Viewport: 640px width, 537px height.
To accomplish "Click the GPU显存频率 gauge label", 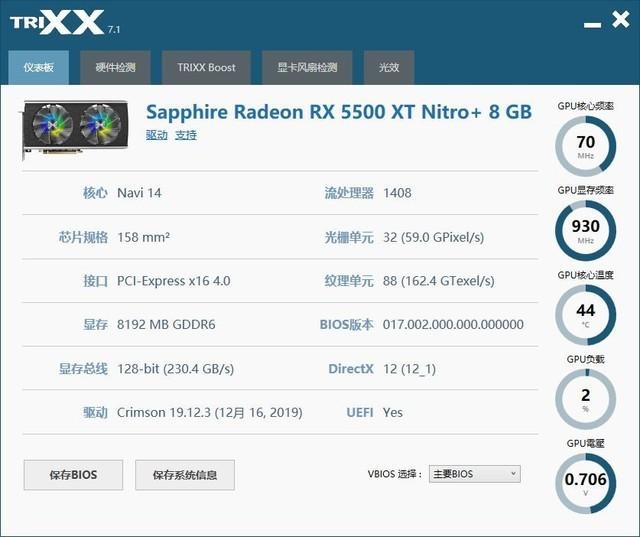I will pyautogui.click(x=586, y=190).
